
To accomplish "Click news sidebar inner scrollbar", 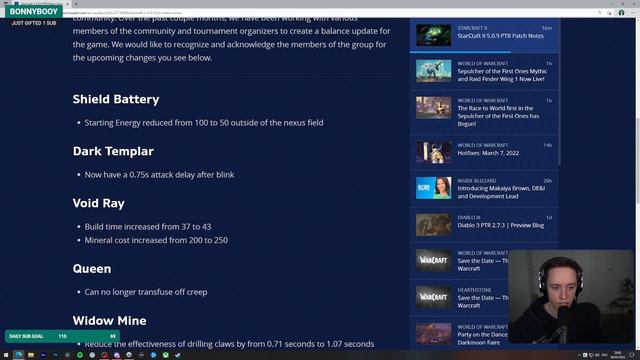I will pos(560,92).
